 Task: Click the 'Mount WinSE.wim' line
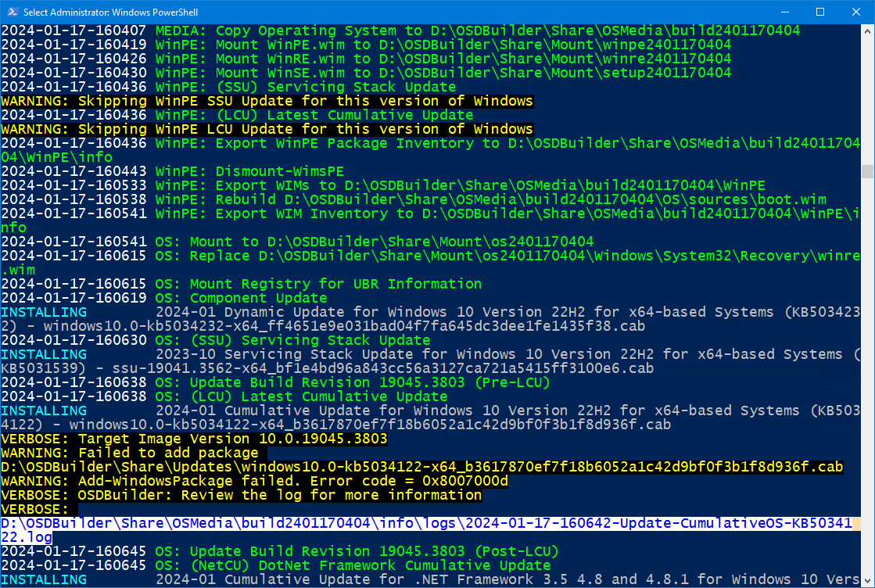[x=366, y=73]
